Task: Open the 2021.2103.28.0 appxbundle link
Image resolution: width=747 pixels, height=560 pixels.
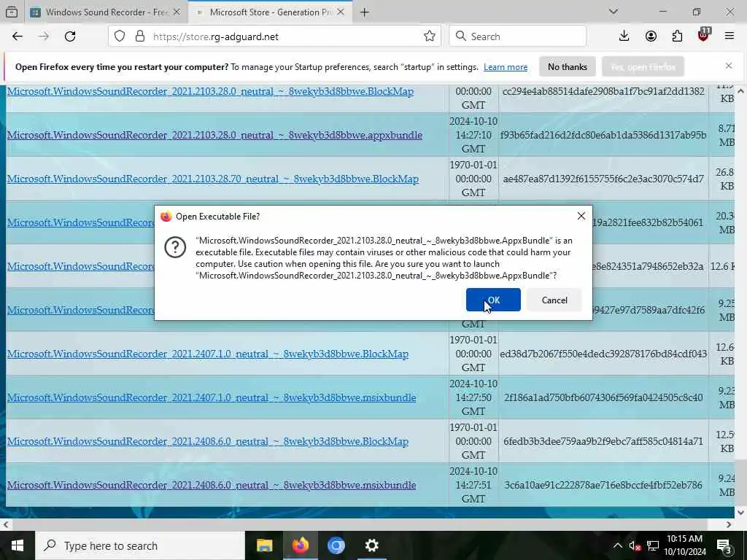Action: tap(214, 135)
